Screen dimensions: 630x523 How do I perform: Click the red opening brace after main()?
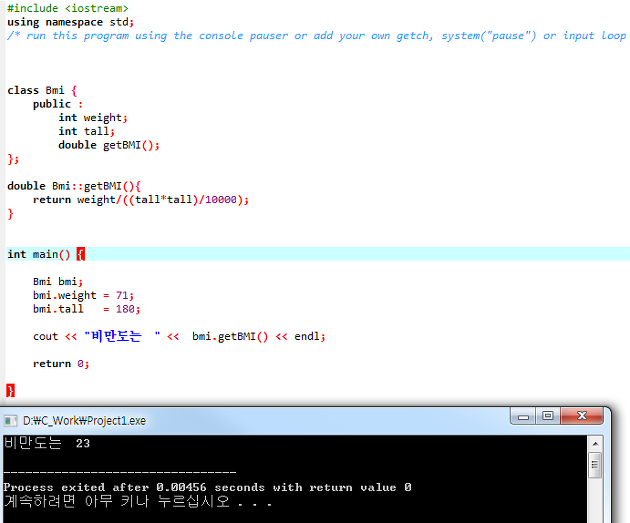click(x=81, y=254)
